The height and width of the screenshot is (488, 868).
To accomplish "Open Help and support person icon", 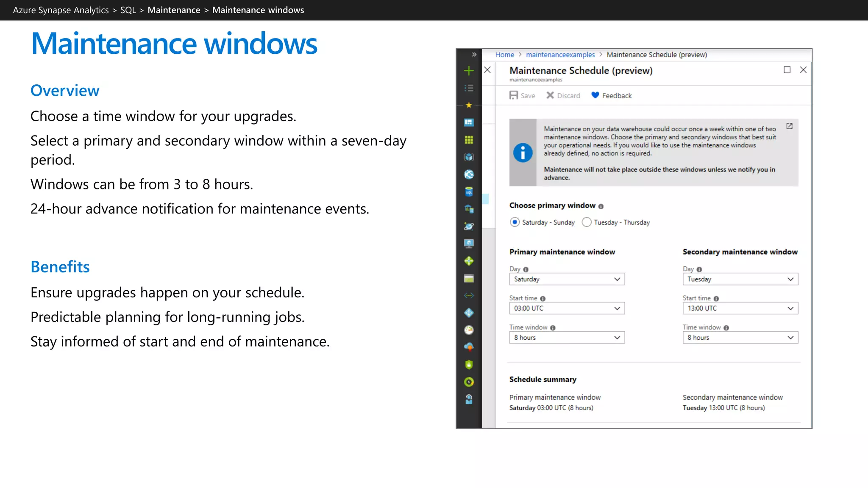I will pos(469,399).
